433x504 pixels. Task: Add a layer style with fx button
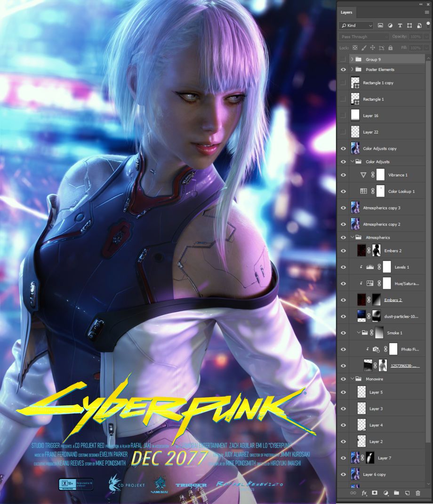[x=364, y=493]
